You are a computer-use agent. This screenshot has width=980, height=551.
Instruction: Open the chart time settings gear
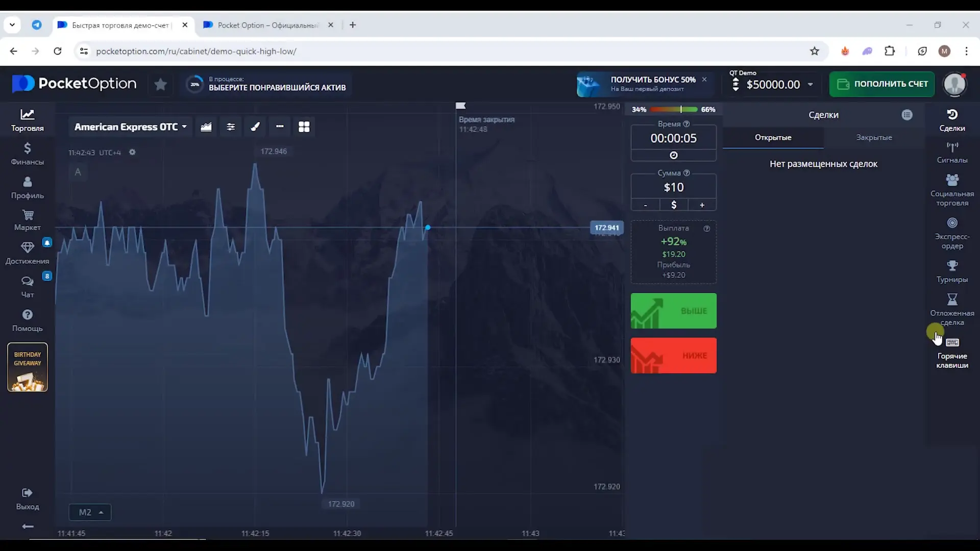click(132, 152)
